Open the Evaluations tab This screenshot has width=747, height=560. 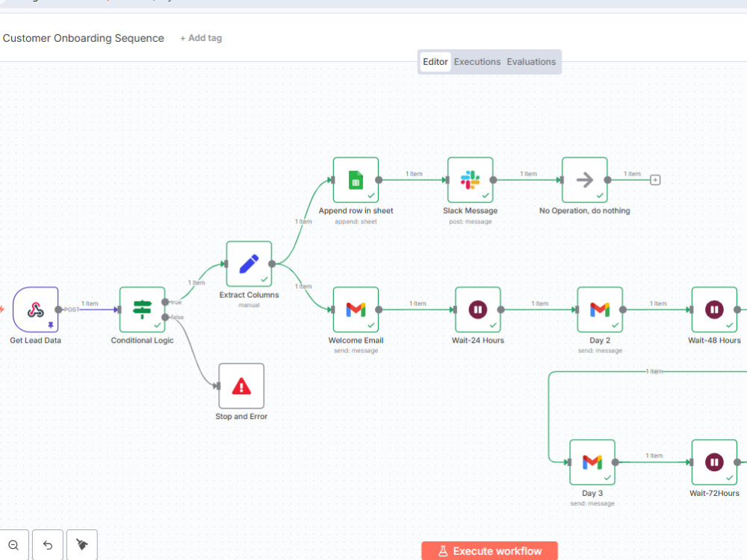pos(531,62)
